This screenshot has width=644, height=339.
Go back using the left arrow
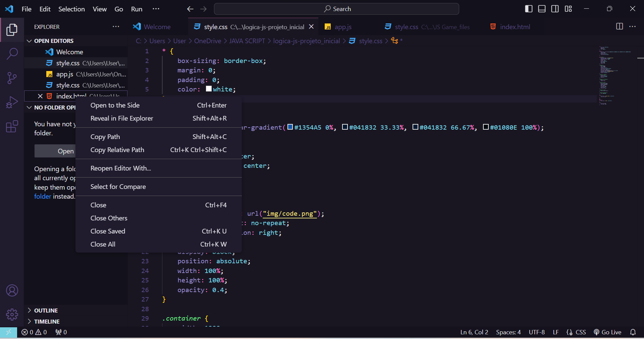click(x=190, y=9)
